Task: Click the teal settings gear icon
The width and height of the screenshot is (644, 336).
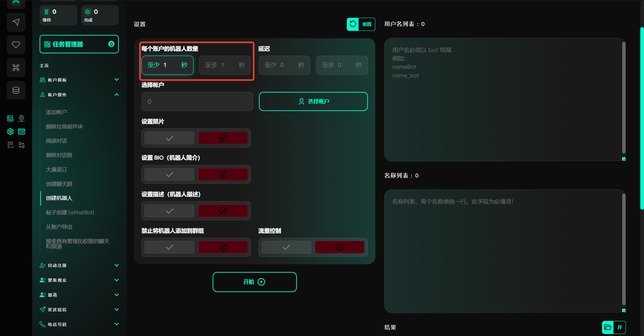Action: click(x=10, y=132)
